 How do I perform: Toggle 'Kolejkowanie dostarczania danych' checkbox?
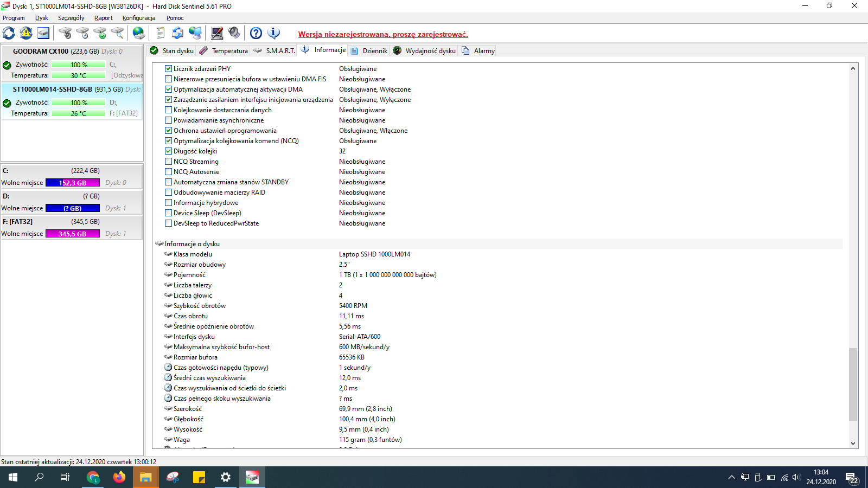point(168,110)
